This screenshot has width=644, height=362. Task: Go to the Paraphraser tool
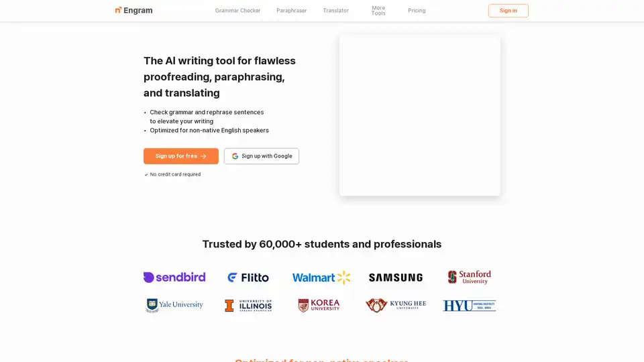(x=292, y=11)
